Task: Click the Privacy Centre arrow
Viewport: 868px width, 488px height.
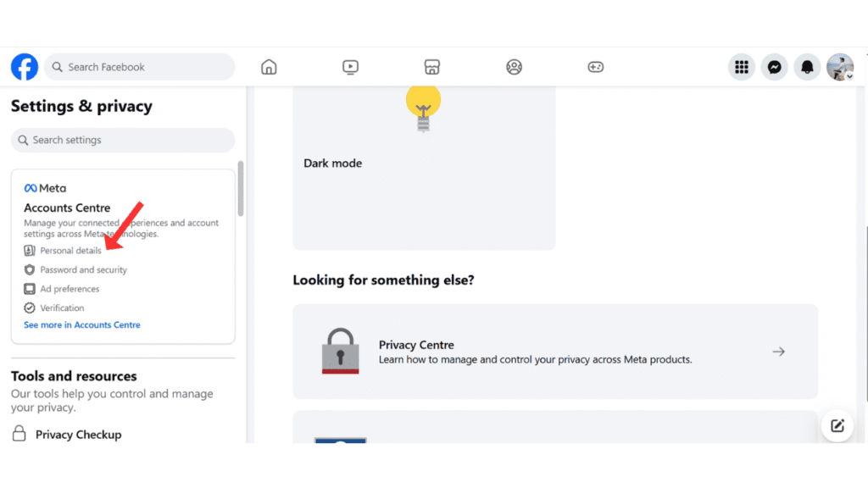Action: click(778, 351)
